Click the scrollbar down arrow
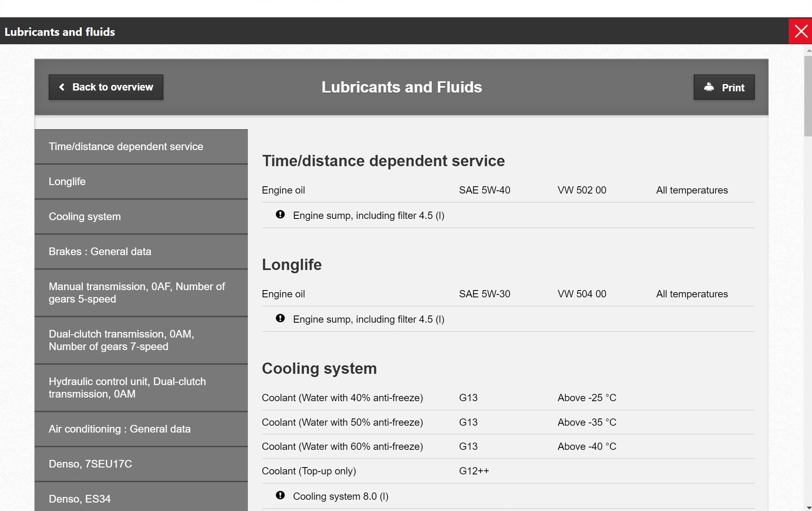Viewport: 812px width, 511px height. click(x=808, y=508)
